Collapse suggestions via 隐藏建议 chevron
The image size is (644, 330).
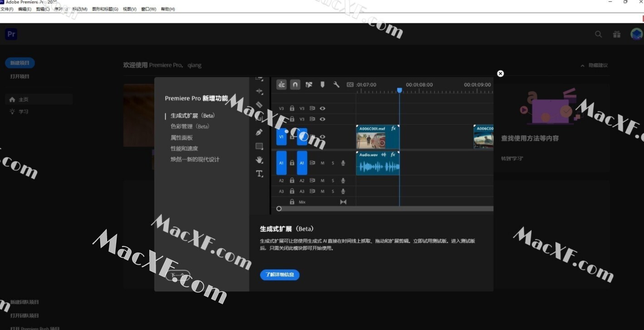583,65
